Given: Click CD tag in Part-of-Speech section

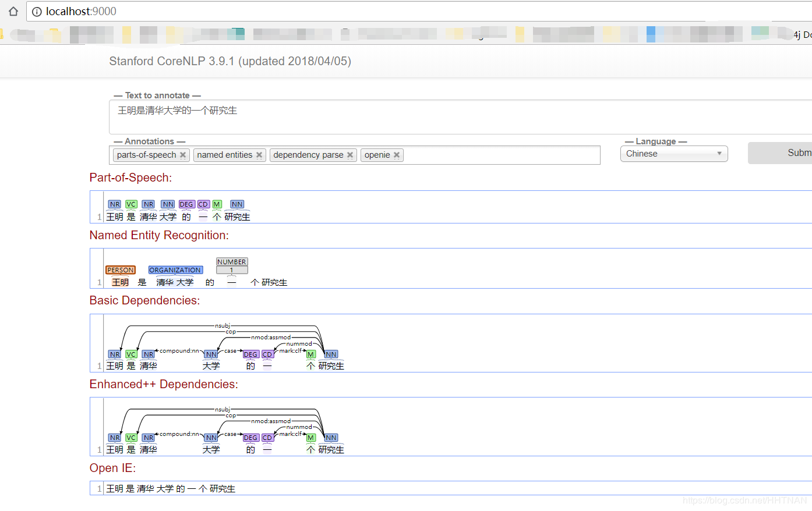Looking at the screenshot, I should pos(203,204).
